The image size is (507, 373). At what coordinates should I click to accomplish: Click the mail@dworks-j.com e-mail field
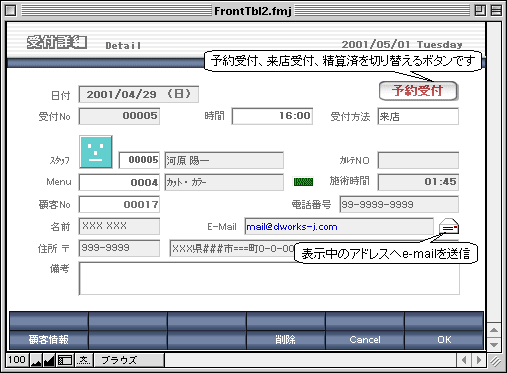pos(339,226)
